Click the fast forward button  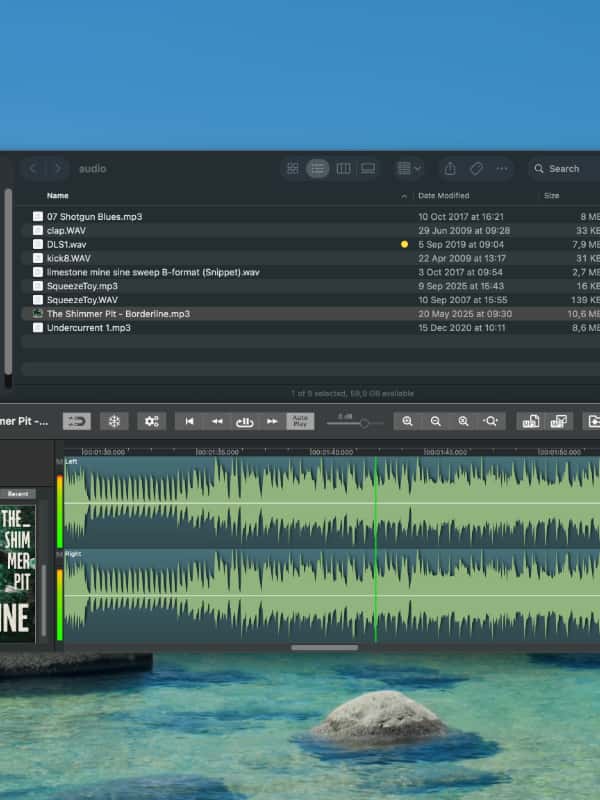(272, 422)
